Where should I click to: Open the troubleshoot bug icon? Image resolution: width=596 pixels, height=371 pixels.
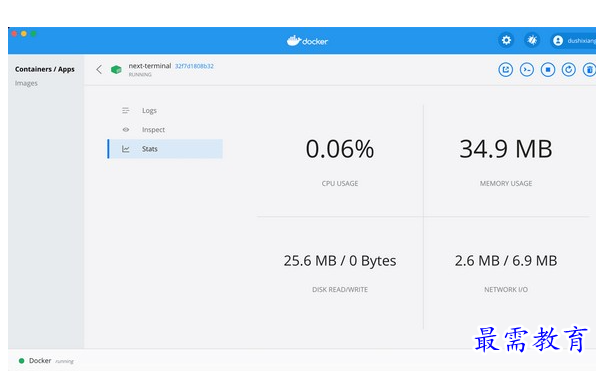click(532, 40)
